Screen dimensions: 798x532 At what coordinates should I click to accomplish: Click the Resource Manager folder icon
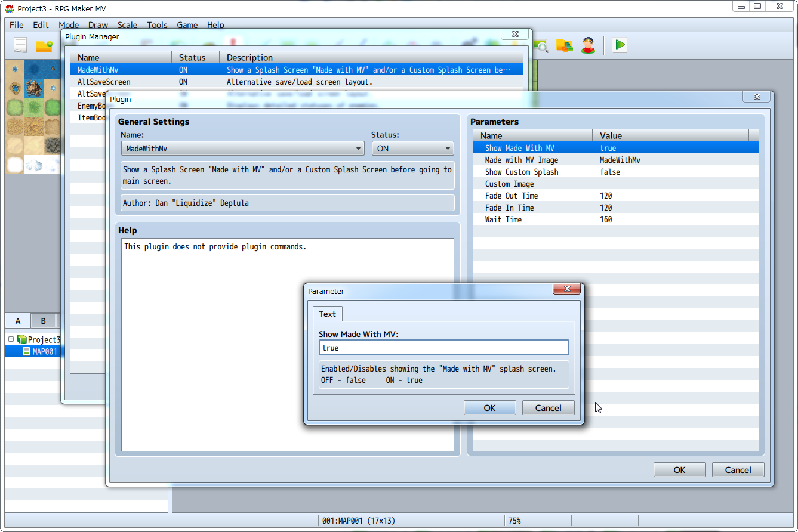point(564,45)
